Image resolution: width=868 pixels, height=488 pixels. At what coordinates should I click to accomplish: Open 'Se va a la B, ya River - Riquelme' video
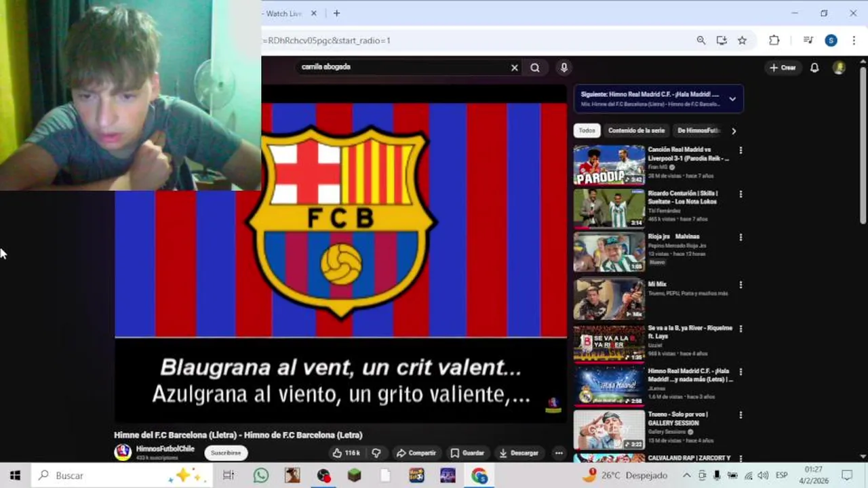(690, 332)
